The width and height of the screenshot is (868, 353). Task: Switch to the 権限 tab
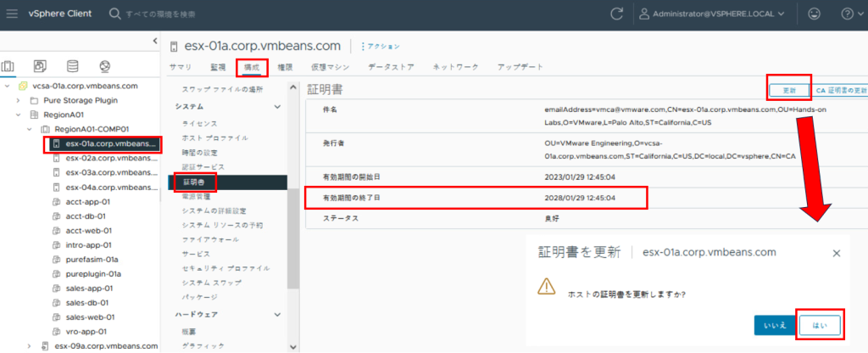pyautogui.click(x=285, y=67)
